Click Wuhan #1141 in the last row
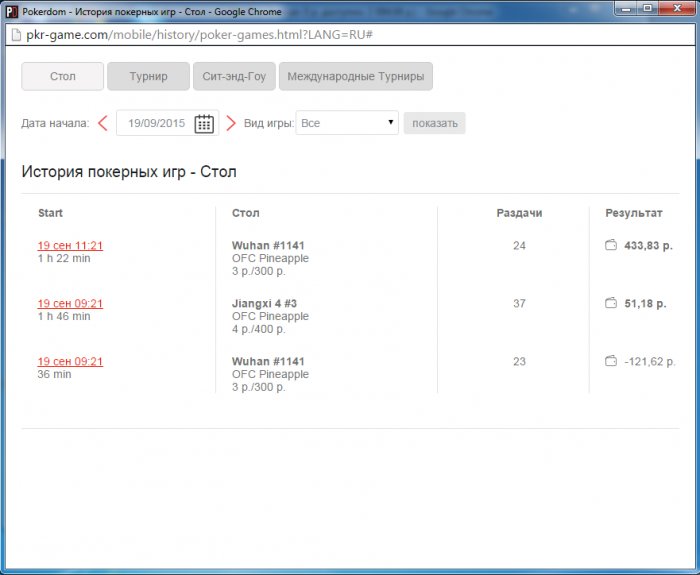The height and width of the screenshot is (575, 700). pyautogui.click(x=268, y=362)
